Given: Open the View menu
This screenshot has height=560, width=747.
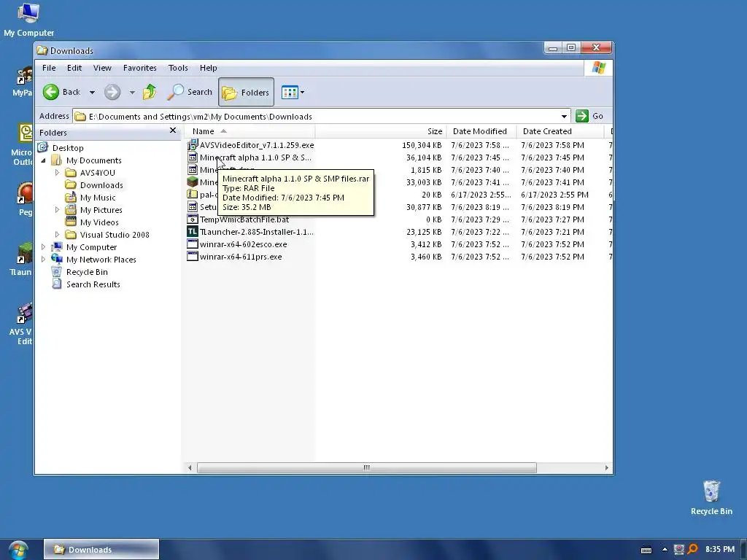Looking at the screenshot, I should coord(102,68).
